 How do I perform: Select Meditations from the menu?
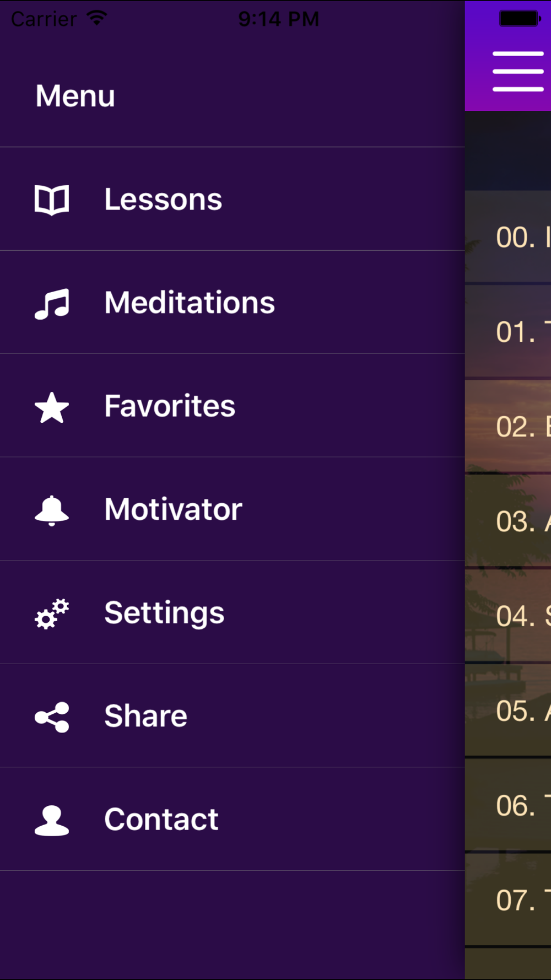click(x=190, y=303)
